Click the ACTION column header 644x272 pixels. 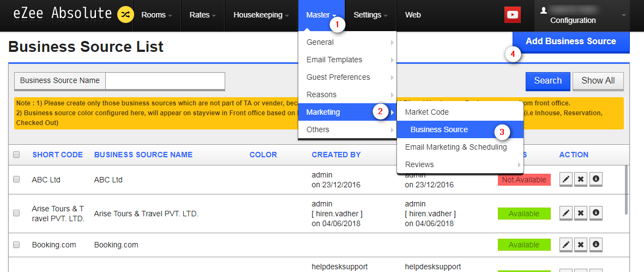coord(574,155)
